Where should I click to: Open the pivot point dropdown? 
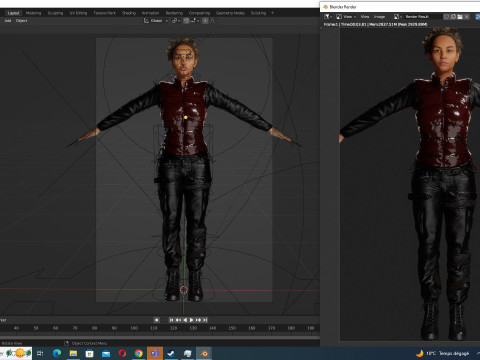(x=176, y=21)
